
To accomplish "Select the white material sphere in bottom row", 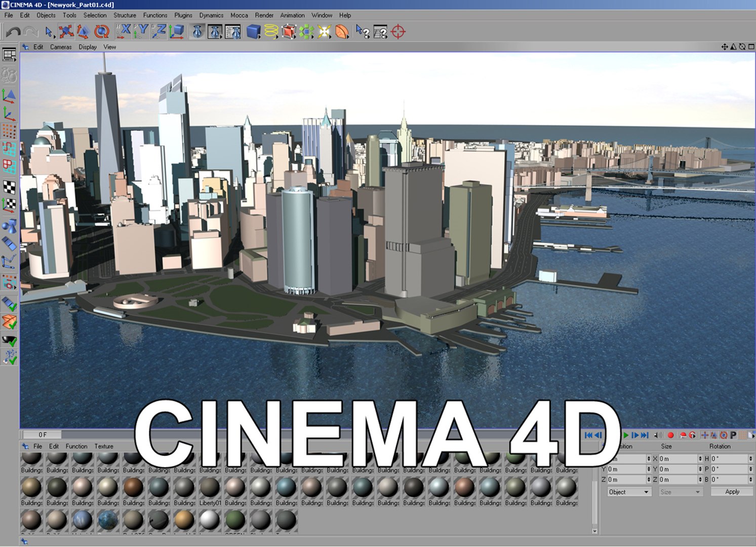I will pyautogui.click(x=210, y=520).
